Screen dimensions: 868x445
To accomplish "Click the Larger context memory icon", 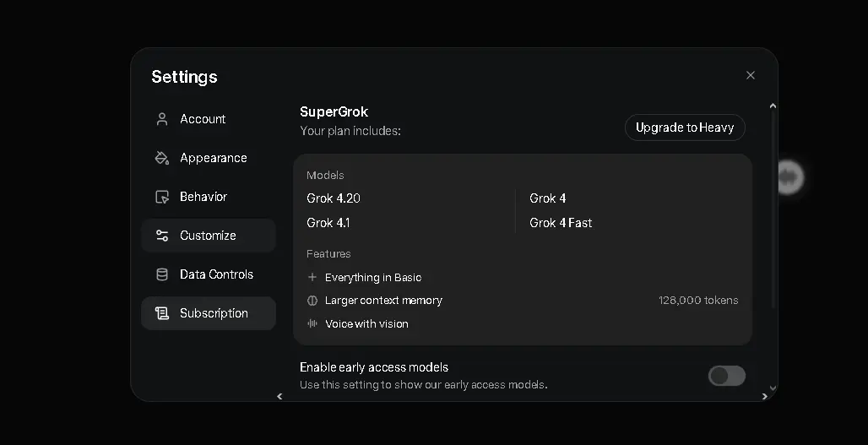I will click(312, 300).
